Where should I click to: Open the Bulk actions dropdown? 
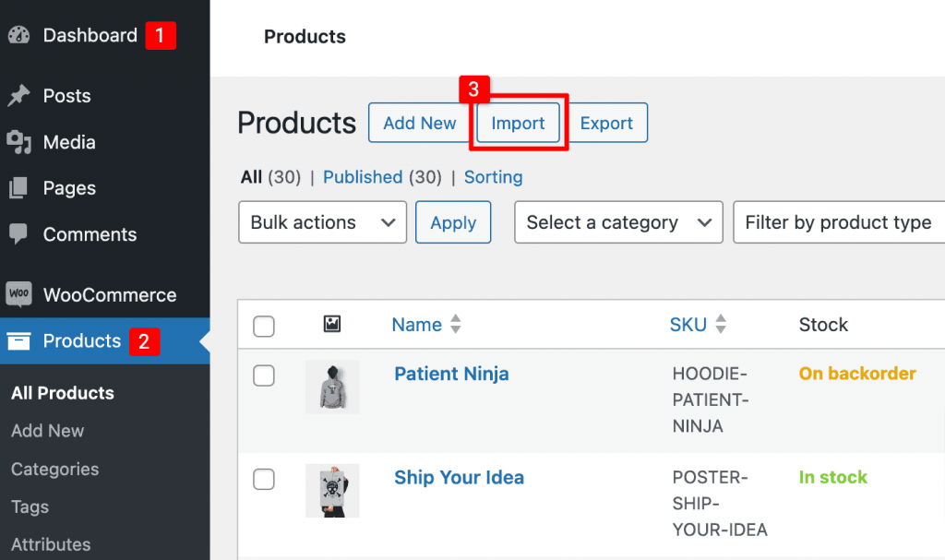322,222
